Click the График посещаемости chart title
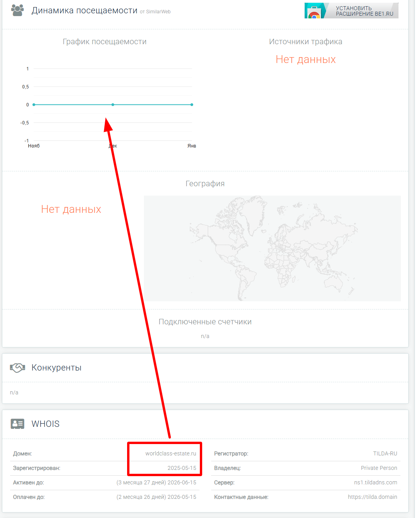420x518 pixels. [x=104, y=41]
